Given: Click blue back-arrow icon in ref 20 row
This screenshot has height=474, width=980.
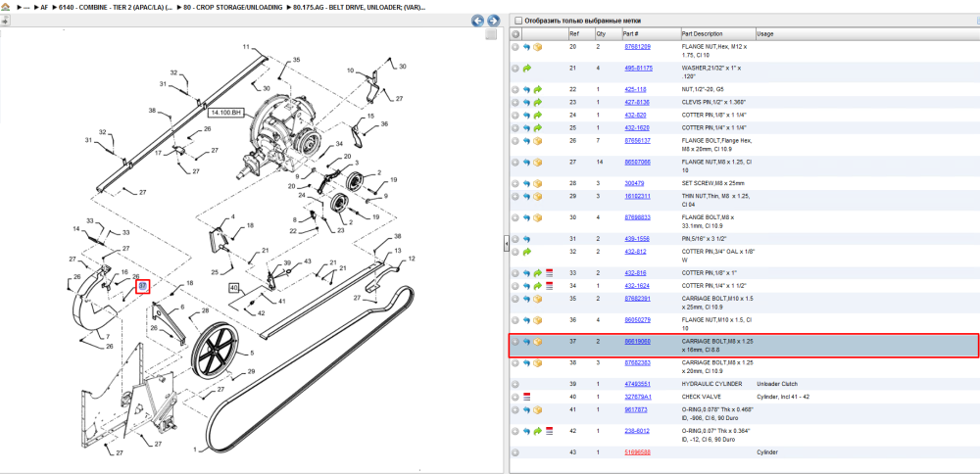Looking at the screenshot, I should click(x=527, y=47).
